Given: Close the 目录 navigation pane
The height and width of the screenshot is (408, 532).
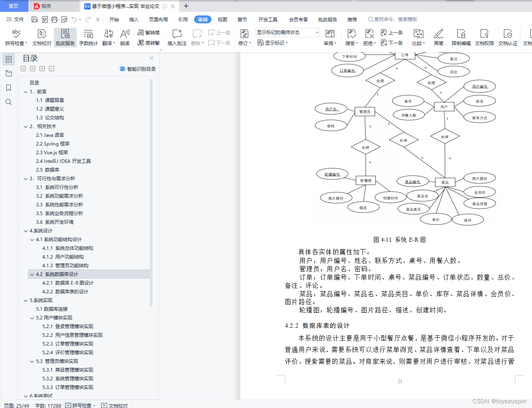Looking at the screenshot, I should point(151,58).
